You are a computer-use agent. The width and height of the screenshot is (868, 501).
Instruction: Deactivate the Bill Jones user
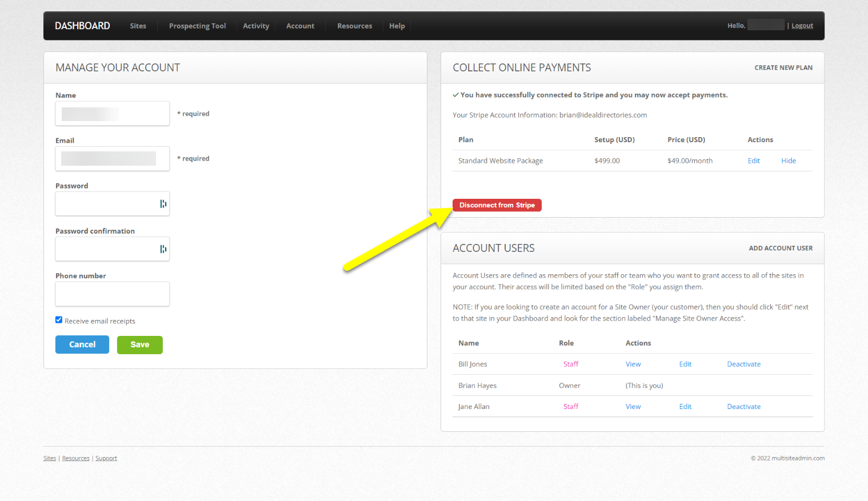tap(743, 364)
